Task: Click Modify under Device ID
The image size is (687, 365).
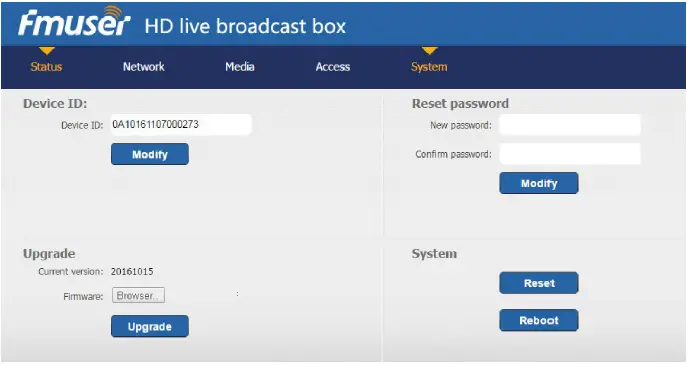Action: [150, 154]
